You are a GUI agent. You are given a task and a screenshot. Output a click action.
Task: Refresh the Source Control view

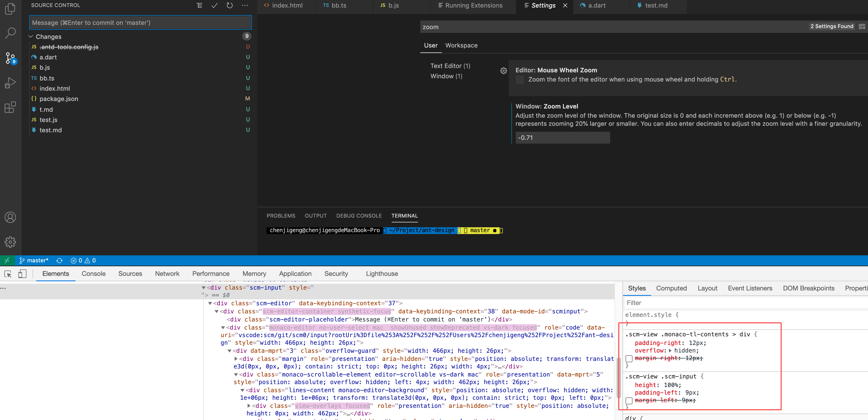[230, 5]
